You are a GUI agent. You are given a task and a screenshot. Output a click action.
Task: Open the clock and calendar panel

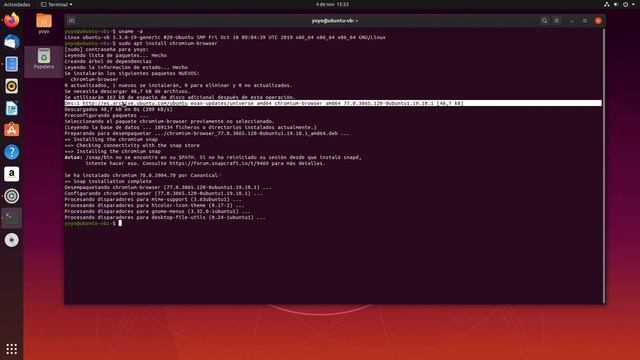pyautogui.click(x=332, y=4)
